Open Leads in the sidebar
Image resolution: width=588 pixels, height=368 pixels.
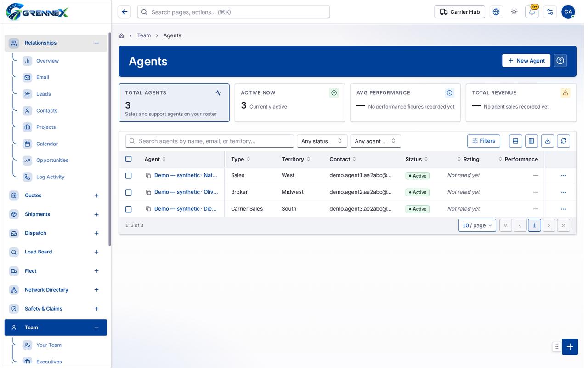coord(44,94)
